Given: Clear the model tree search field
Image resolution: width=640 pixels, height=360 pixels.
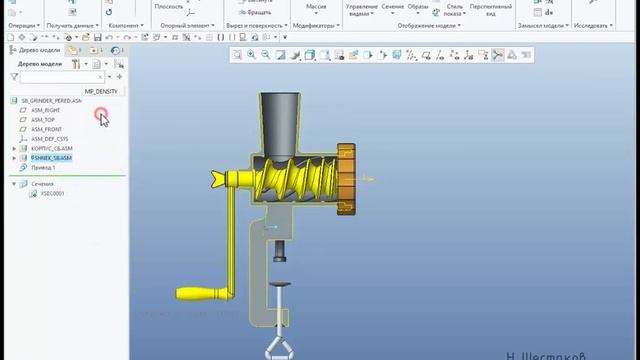Looking at the screenshot, I should tap(100, 77).
